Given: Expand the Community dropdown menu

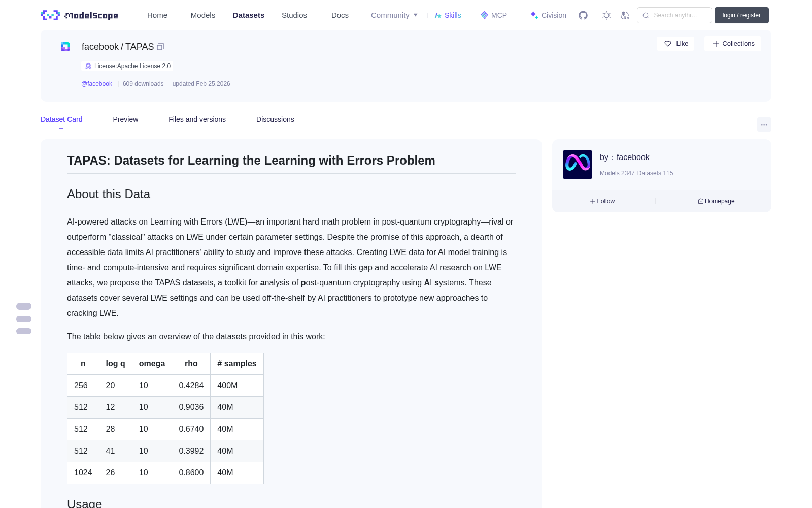Looking at the screenshot, I should coord(394,15).
